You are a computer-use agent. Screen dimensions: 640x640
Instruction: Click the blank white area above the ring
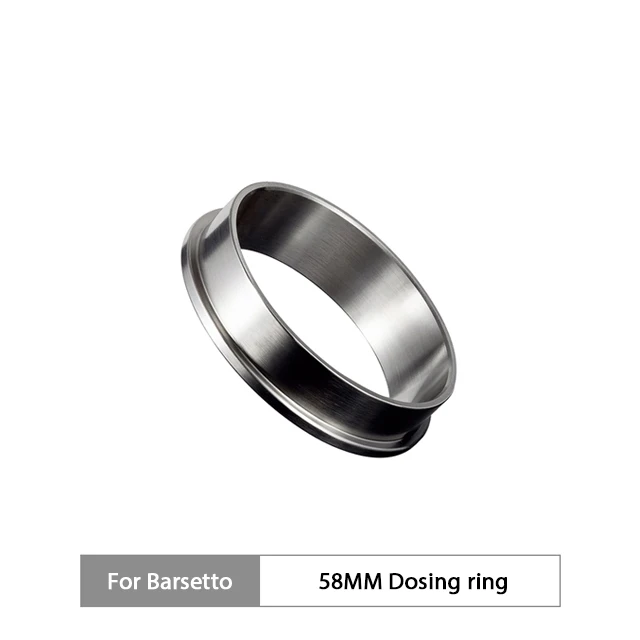tap(320, 90)
